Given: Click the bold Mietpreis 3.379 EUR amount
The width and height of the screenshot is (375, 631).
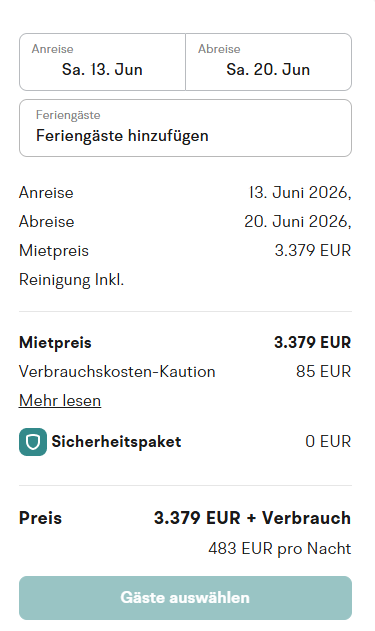Looking at the screenshot, I should coord(313,342).
